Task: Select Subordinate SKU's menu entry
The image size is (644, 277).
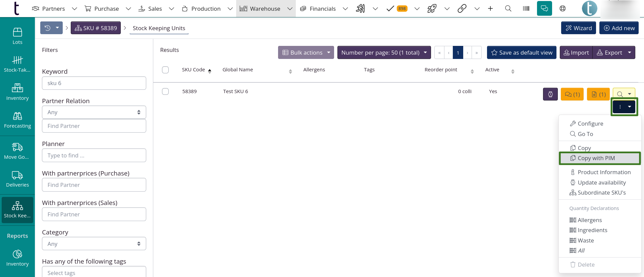Action: (601, 193)
